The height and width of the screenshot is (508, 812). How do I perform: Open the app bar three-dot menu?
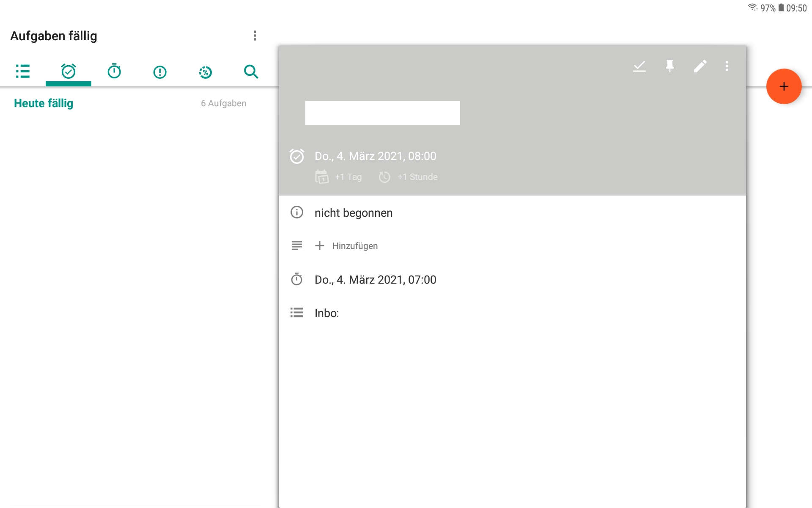click(255, 36)
